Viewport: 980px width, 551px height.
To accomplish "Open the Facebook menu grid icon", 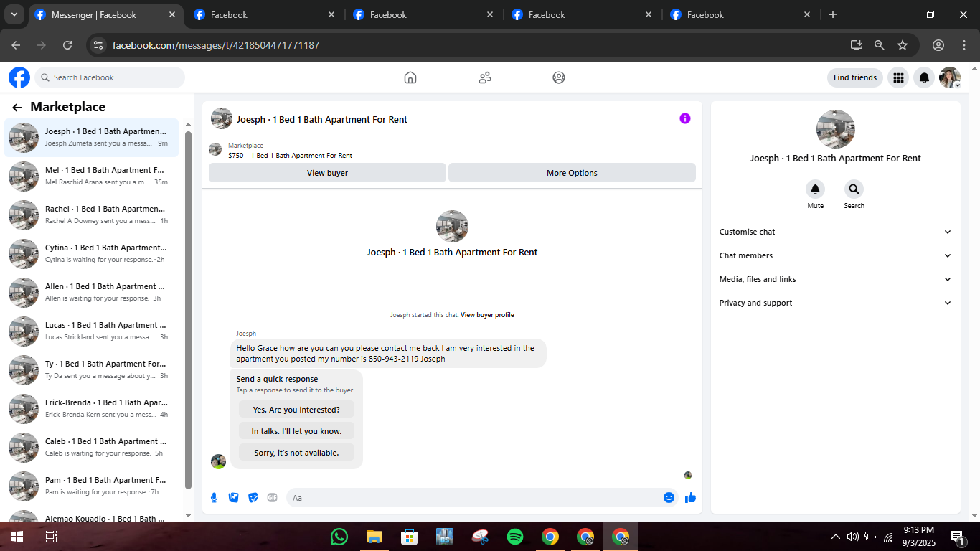I will [898, 77].
